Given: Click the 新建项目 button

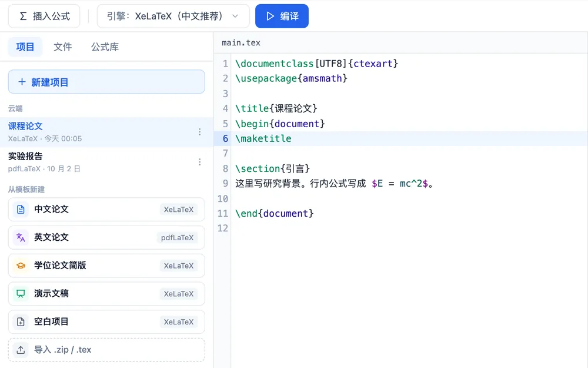Looking at the screenshot, I should 106,82.
